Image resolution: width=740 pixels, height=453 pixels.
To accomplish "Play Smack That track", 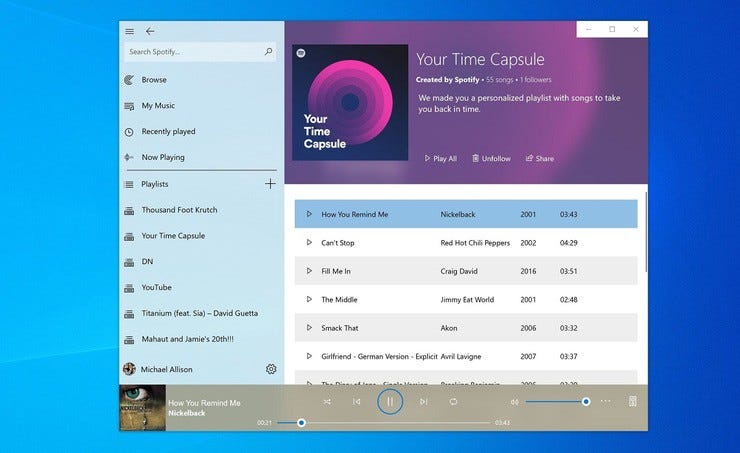I will (x=309, y=327).
